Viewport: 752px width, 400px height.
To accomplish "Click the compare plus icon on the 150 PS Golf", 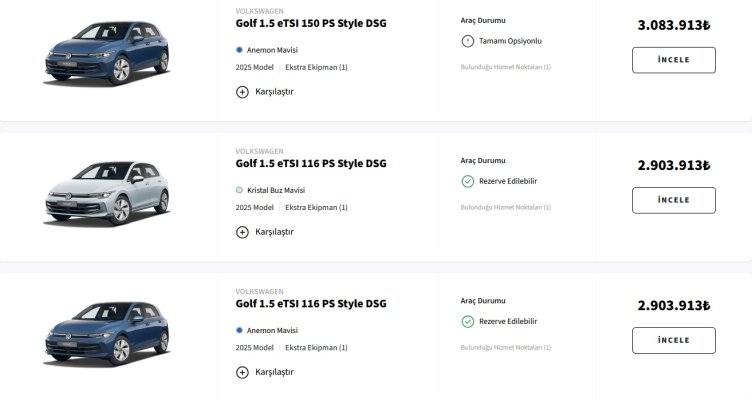I will pos(242,91).
